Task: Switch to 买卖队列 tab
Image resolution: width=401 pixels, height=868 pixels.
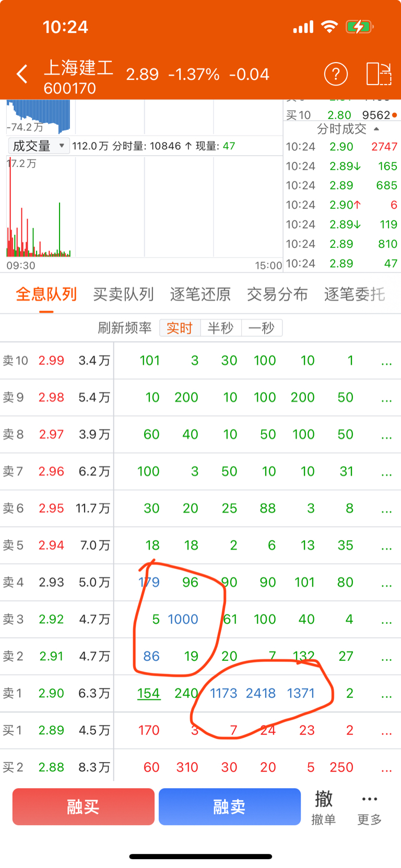Action: coord(123,294)
